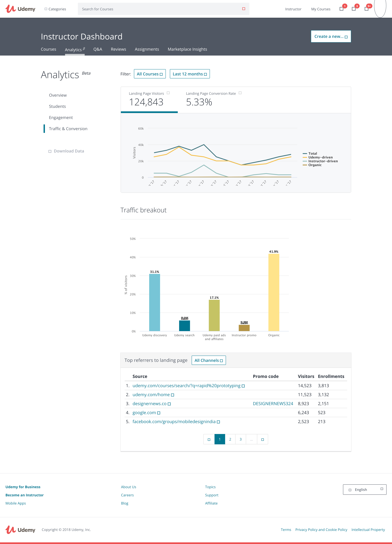The height and width of the screenshot is (544, 392).
Task: Open the Udemy for Business footer link
Action: 23,487
